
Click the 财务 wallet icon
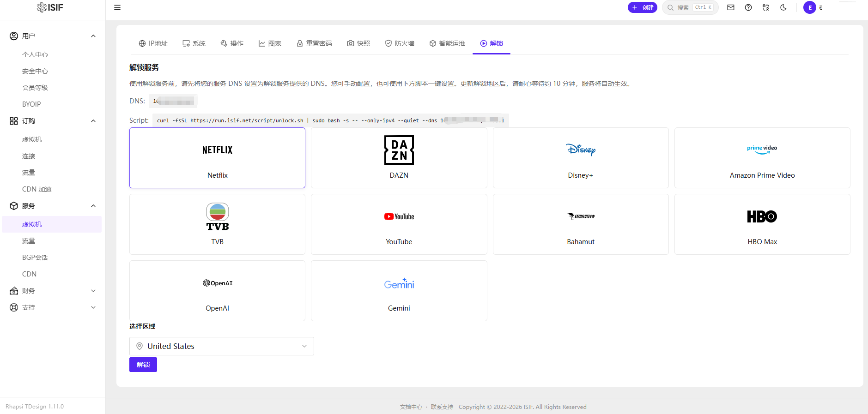point(14,291)
